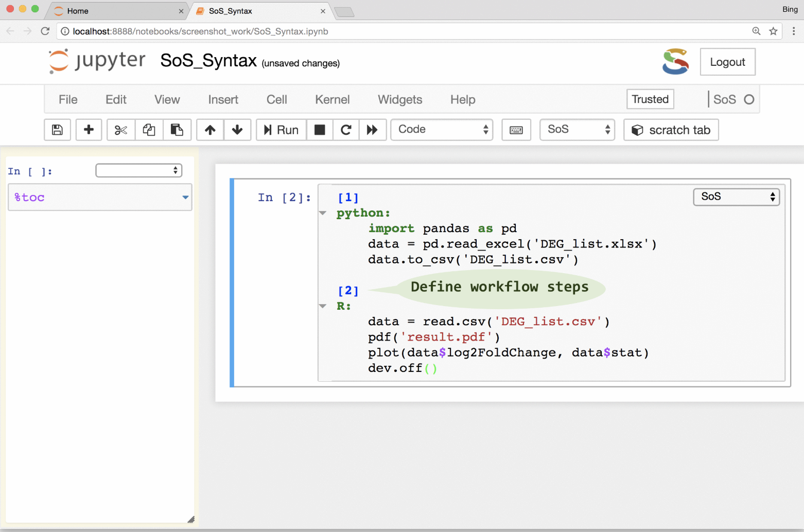Screen dimensions: 804x532
Task: Toggle the Trusted notebook button
Action: tap(650, 99)
